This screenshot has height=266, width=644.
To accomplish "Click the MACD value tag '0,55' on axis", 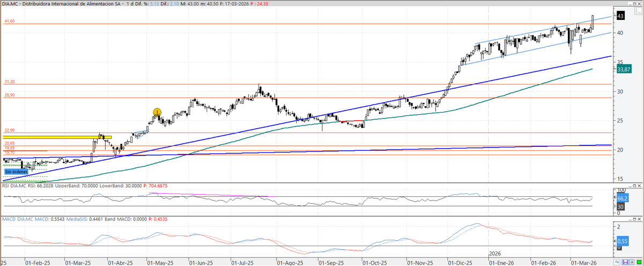I will (x=623, y=242).
